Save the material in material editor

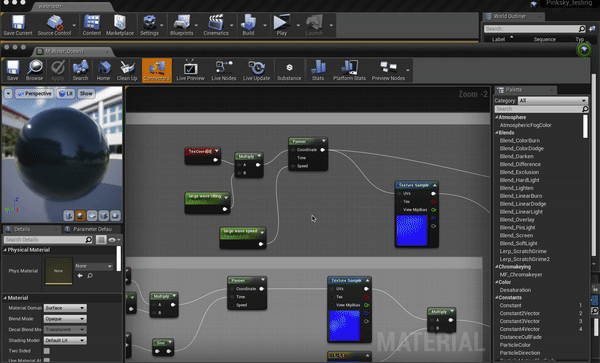(13, 70)
